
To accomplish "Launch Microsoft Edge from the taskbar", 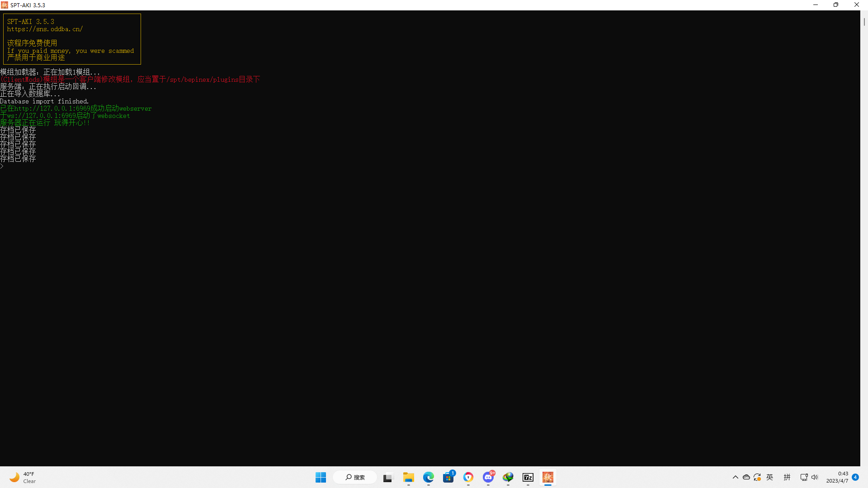I will coord(428,477).
